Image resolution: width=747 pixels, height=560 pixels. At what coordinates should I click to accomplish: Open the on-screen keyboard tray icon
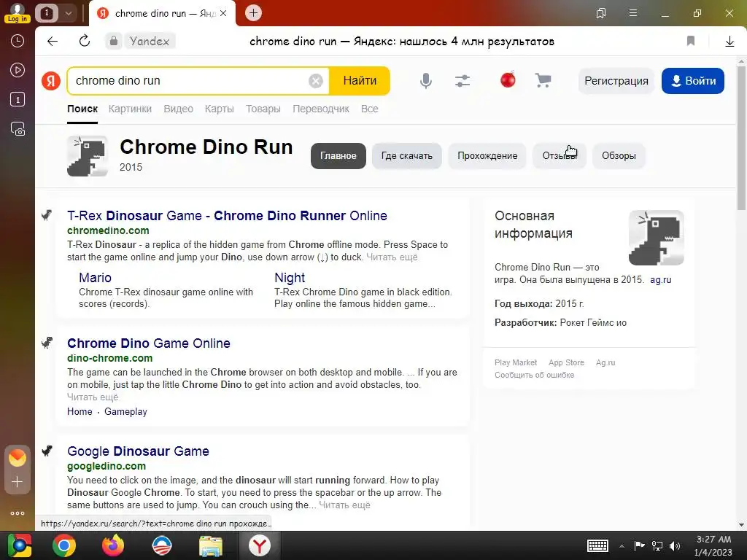coord(597,545)
